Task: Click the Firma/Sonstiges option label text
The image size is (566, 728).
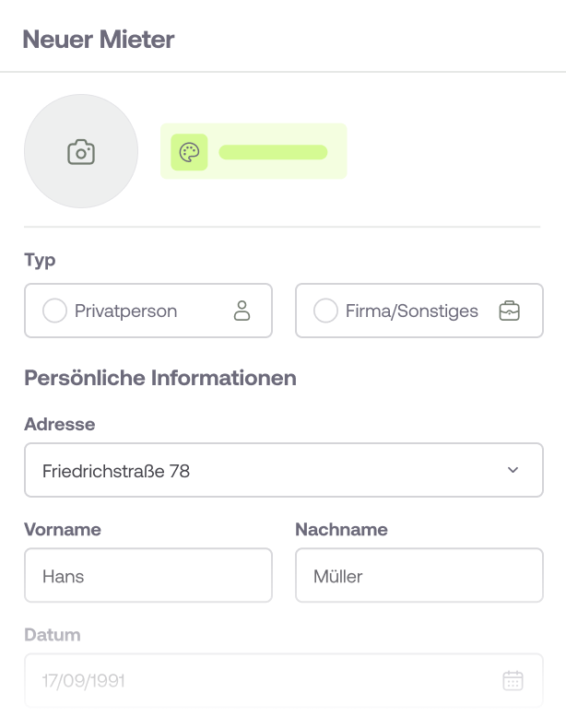Action: point(412,311)
